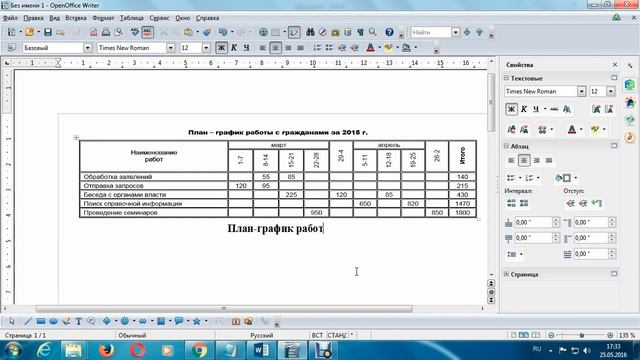Click the Help question mark icon

coord(389,32)
